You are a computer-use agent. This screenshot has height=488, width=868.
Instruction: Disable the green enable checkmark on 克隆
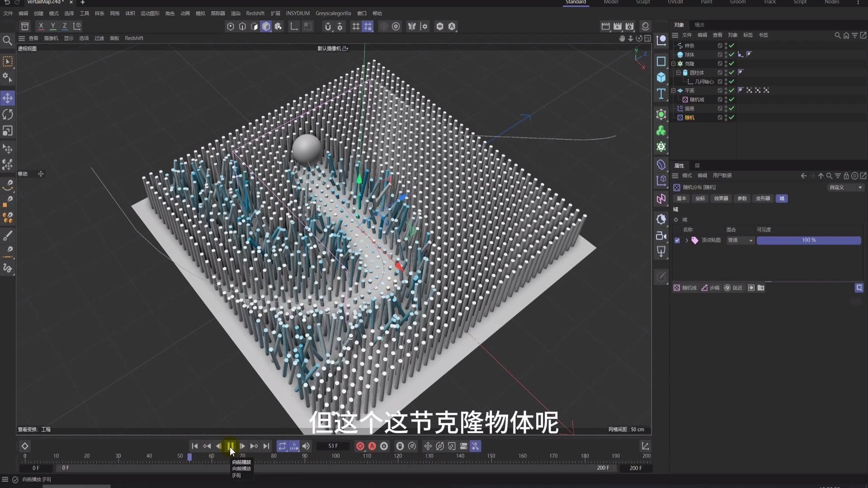coord(731,64)
